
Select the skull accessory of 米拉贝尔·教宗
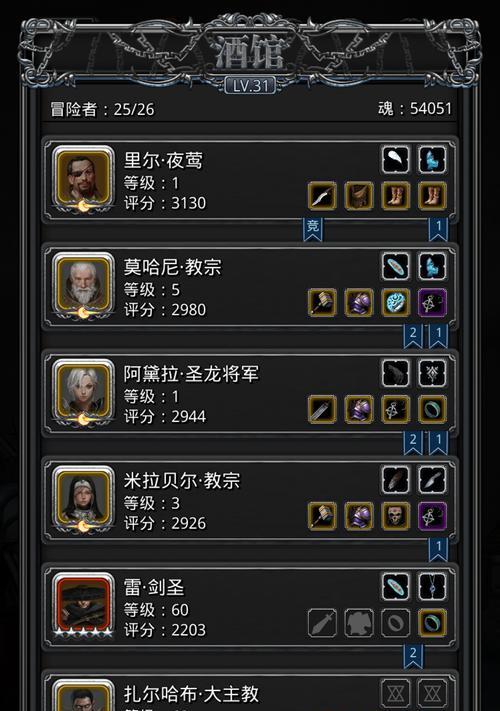[395, 516]
